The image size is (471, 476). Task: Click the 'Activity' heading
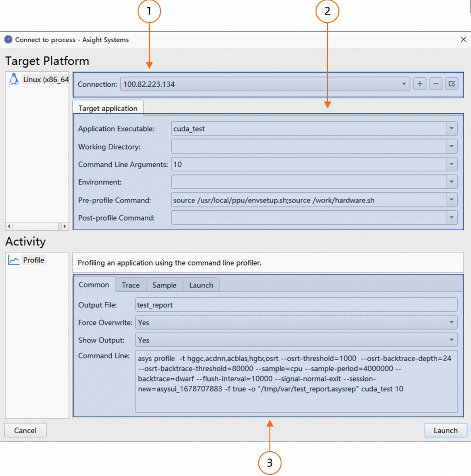coord(25,242)
